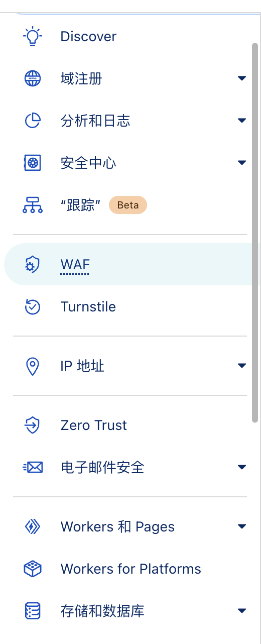Click the safe icon for 安全中心
261x644 pixels.
pos(33,163)
